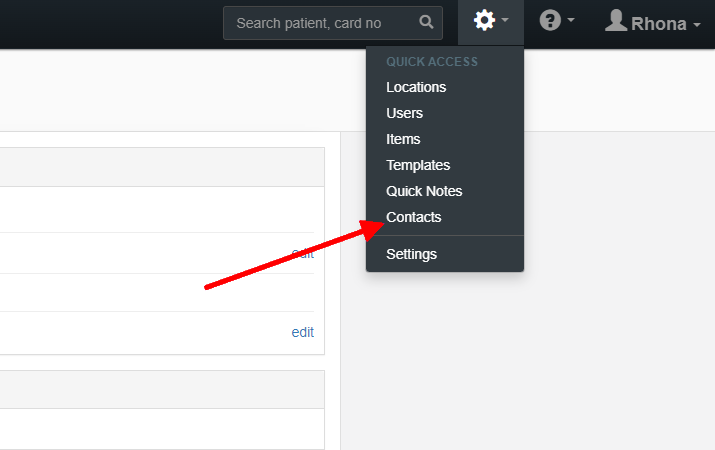Click the search magnifier icon
The height and width of the screenshot is (450, 715).
426,22
